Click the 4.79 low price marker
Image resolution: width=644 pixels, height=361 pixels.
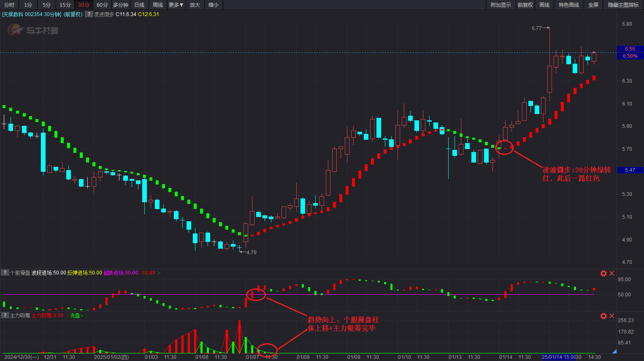(x=251, y=252)
